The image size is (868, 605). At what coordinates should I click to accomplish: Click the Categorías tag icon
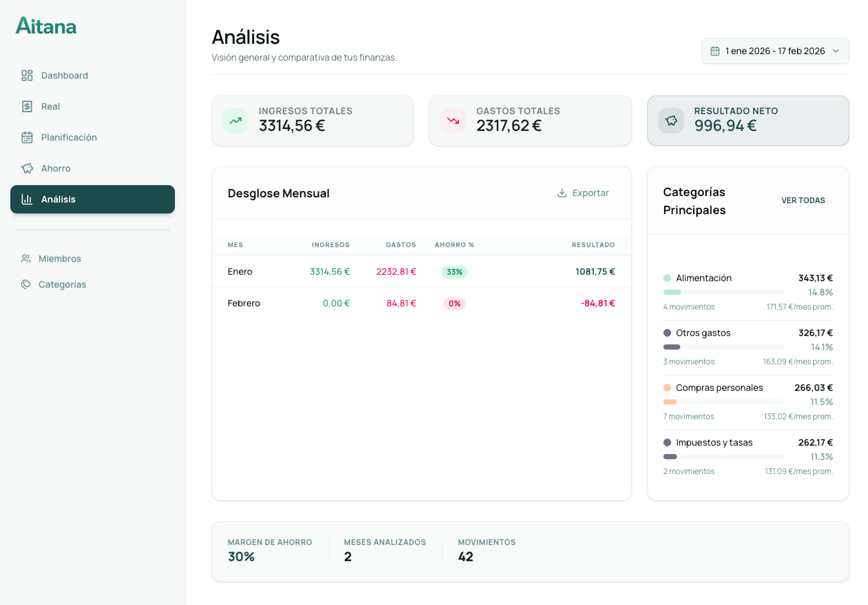tap(26, 284)
